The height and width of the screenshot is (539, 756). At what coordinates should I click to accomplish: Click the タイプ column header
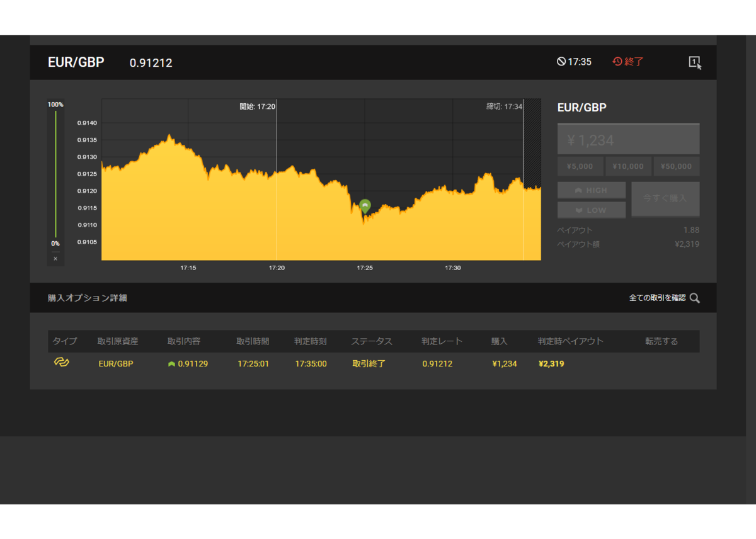pos(65,341)
